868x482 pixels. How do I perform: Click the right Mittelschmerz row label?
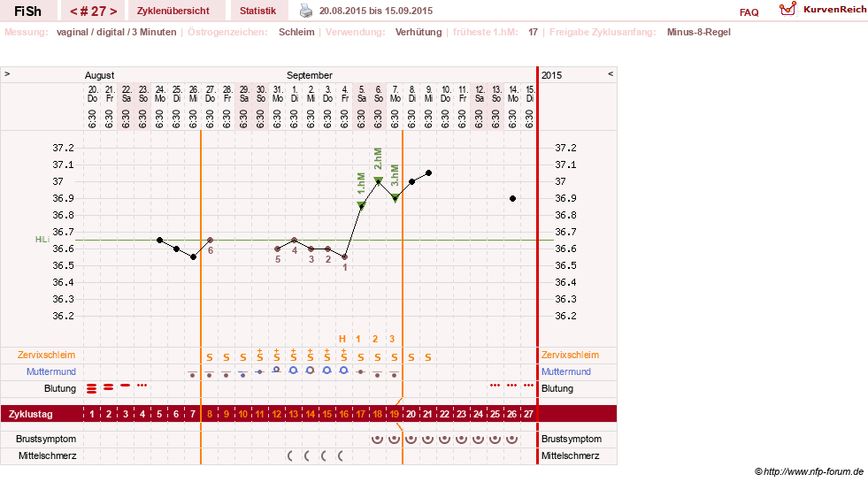570,455
